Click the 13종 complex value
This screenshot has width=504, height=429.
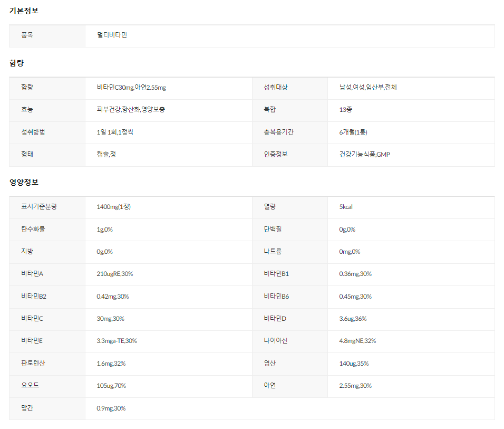point(346,110)
